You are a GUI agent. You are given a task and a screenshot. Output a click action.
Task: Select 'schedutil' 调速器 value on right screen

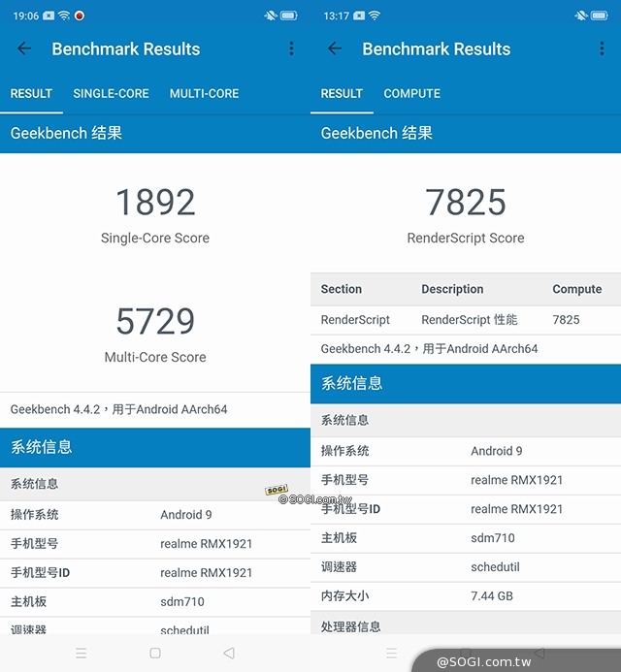[x=495, y=567]
